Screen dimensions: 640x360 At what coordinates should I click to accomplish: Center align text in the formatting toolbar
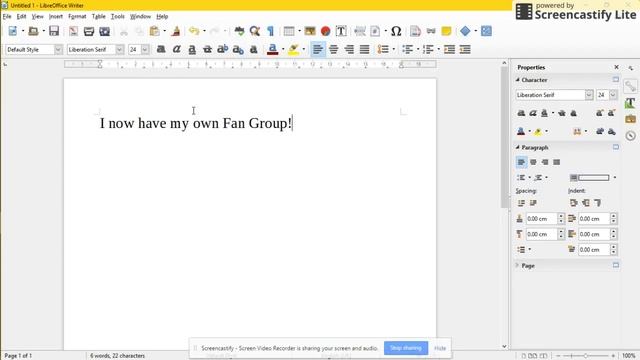(x=333, y=49)
